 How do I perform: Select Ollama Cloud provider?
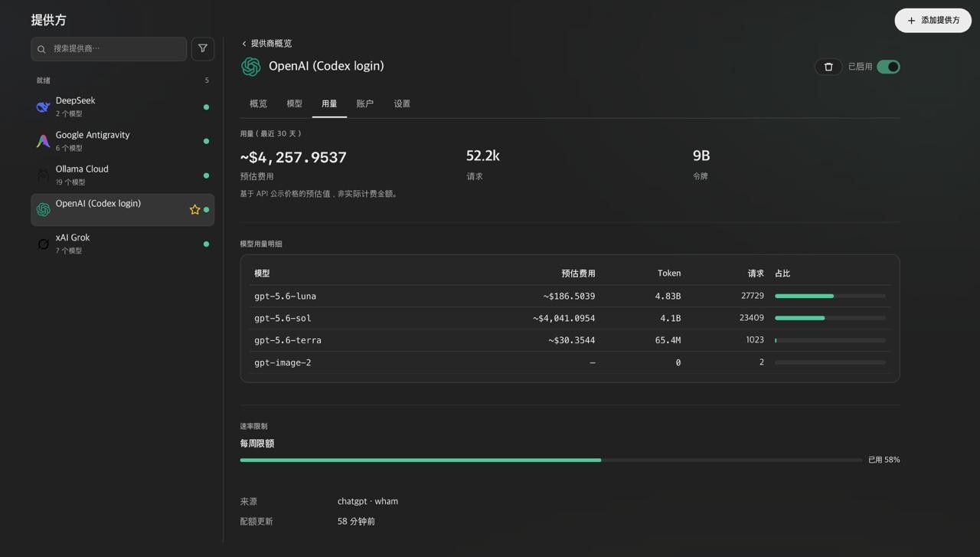pos(122,175)
